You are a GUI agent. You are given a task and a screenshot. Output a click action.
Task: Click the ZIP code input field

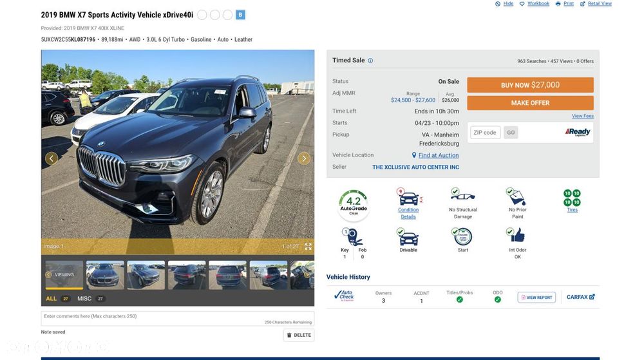[485, 132]
